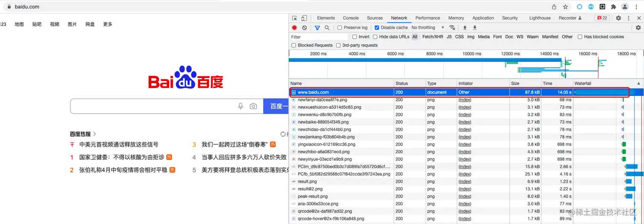This screenshot has height=224, width=644.
Task: Click the site lock icon
Action: point(9,7)
